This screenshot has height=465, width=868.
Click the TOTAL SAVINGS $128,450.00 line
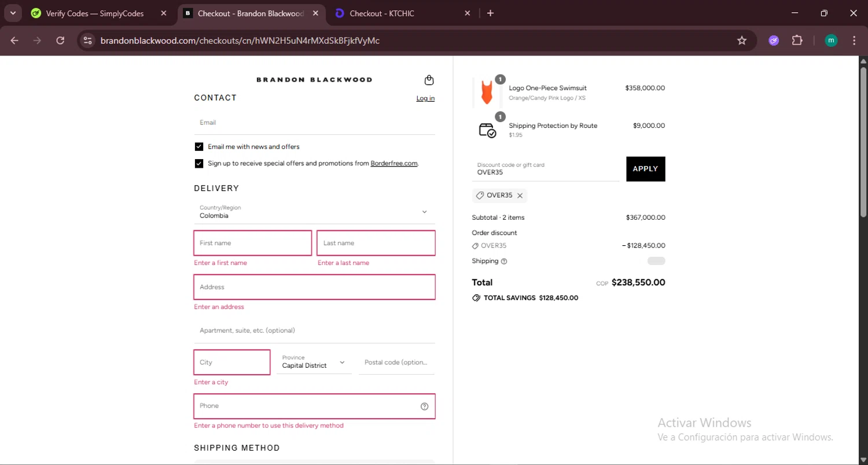point(525,298)
